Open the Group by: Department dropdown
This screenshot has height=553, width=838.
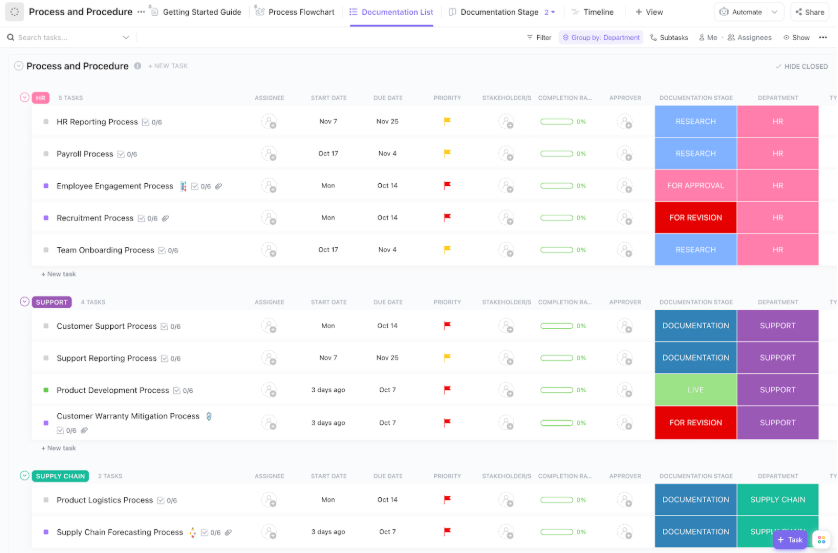point(600,37)
